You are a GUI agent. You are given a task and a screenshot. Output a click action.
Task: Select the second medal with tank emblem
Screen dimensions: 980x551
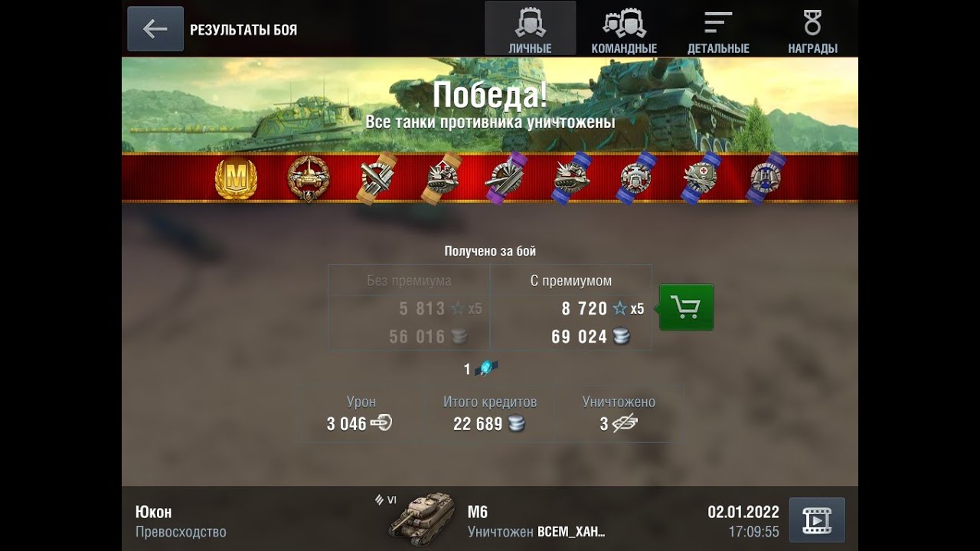(308, 179)
